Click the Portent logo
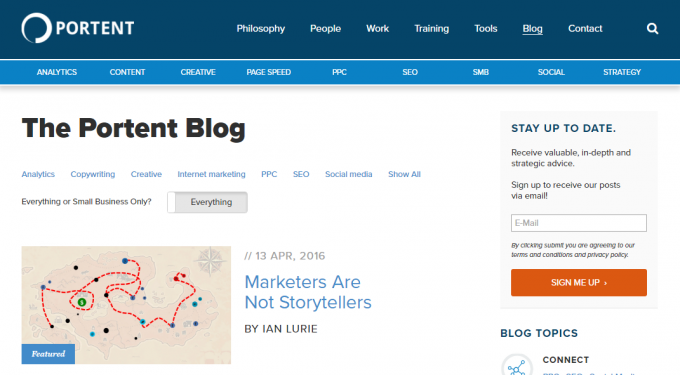The image size is (680, 375). click(78, 28)
